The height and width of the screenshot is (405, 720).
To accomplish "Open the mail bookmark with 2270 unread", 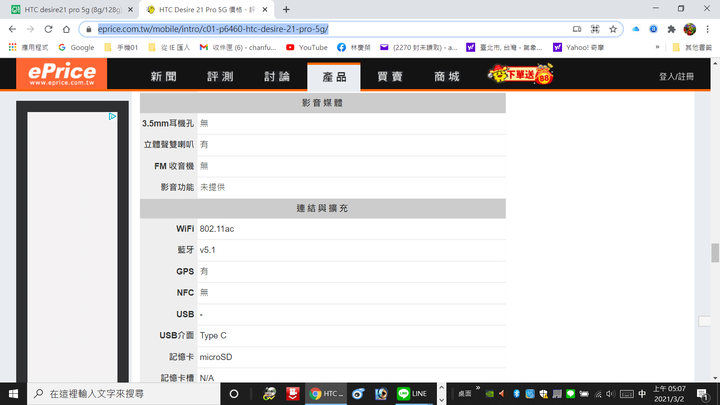I will pos(418,47).
